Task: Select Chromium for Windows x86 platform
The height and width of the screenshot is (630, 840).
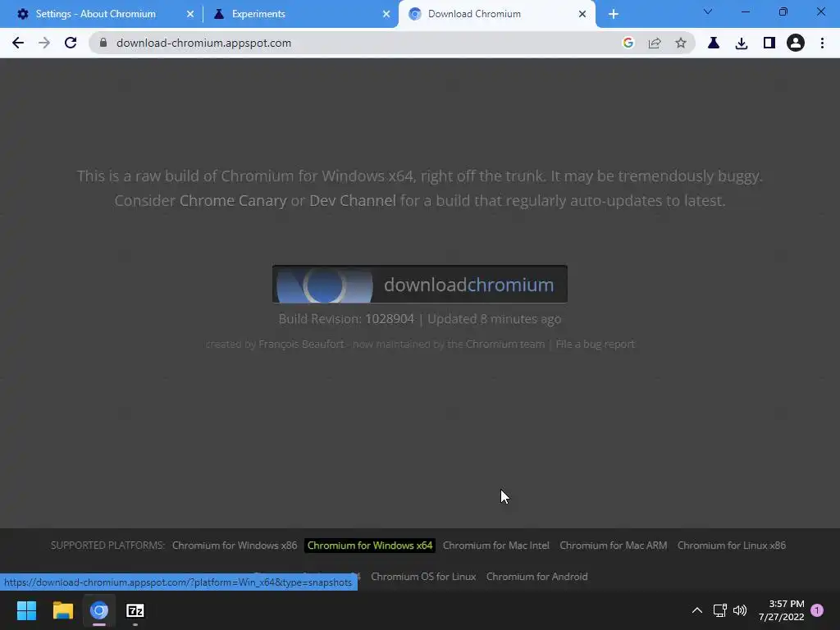Action: [x=235, y=546]
